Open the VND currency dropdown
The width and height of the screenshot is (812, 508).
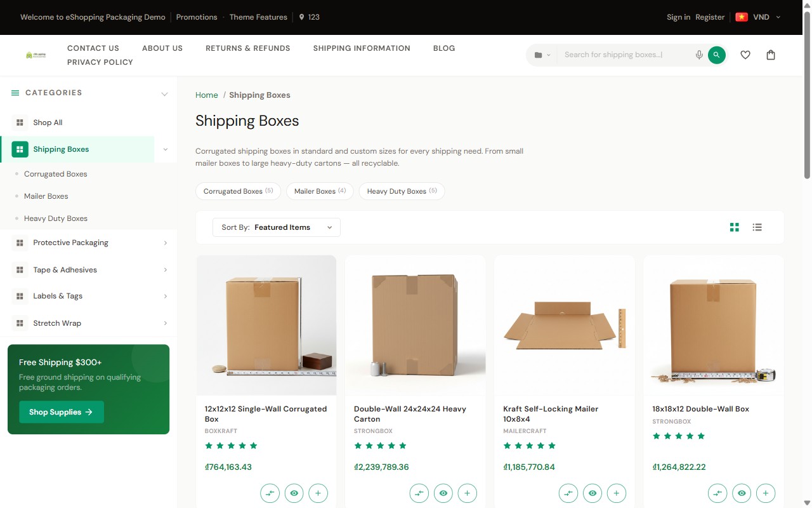pyautogui.click(x=767, y=17)
